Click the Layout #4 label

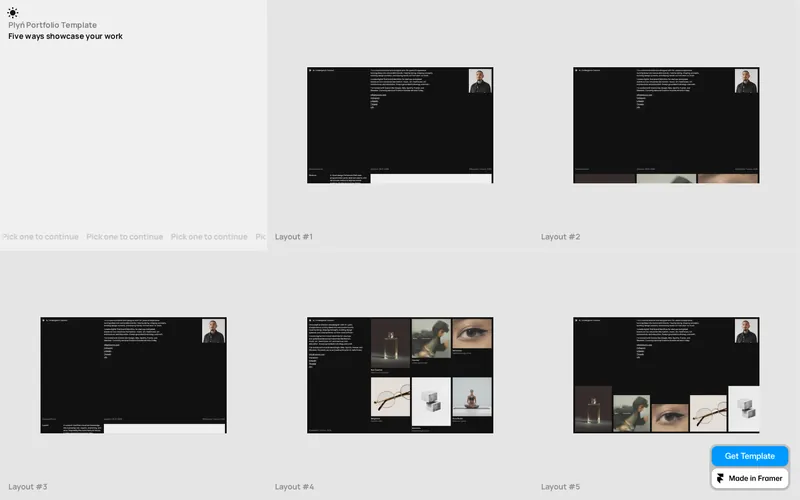click(x=294, y=487)
